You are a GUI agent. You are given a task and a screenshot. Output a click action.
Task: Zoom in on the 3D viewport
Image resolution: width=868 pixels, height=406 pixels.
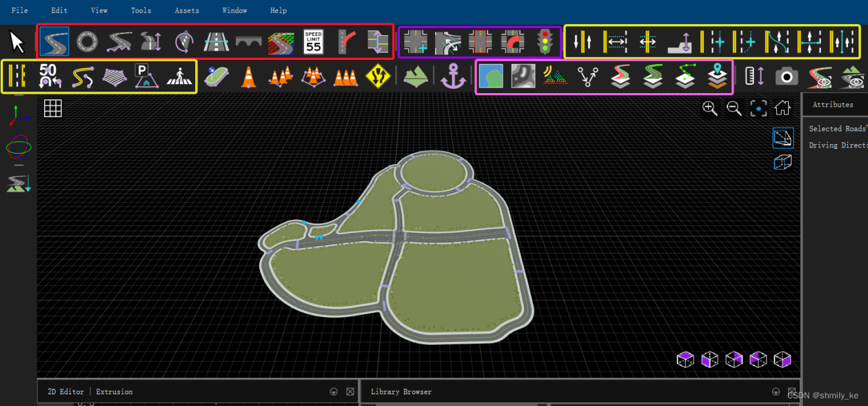pos(709,108)
